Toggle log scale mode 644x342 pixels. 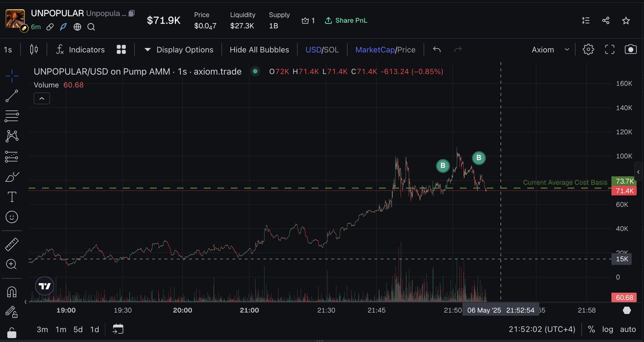608,329
